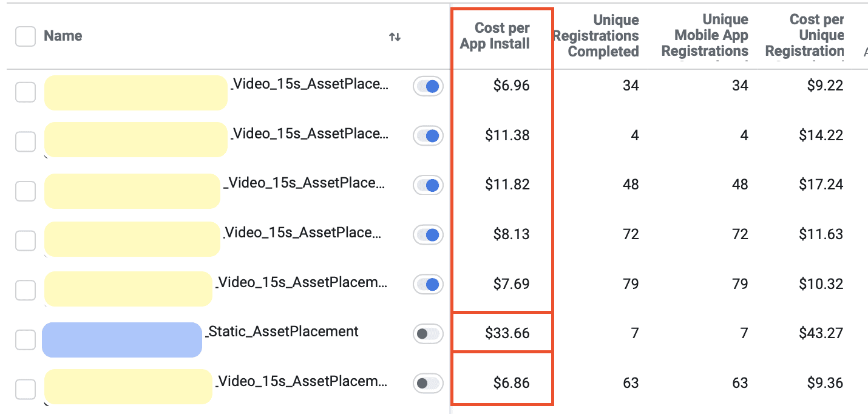
Task: Click the $11.63 cost per registration value
Action: click(821, 234)
